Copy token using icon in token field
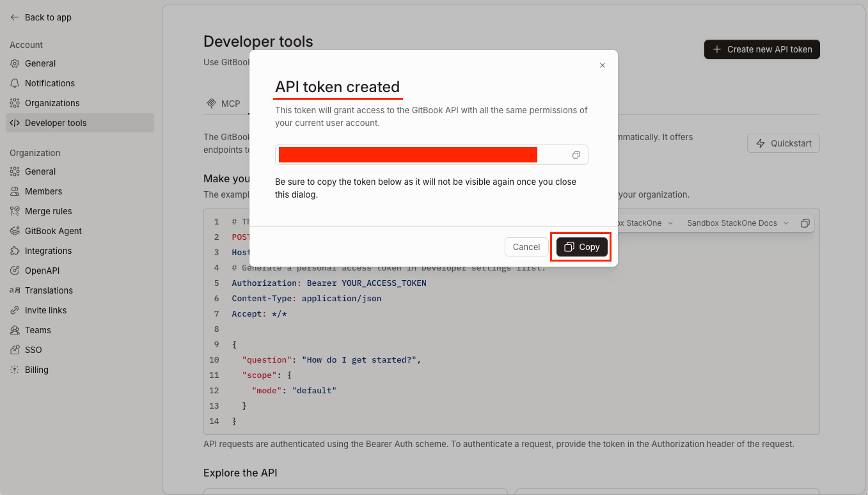Image resolution: width=868 pixels, height=495 pixels. [x=576, y=155]
